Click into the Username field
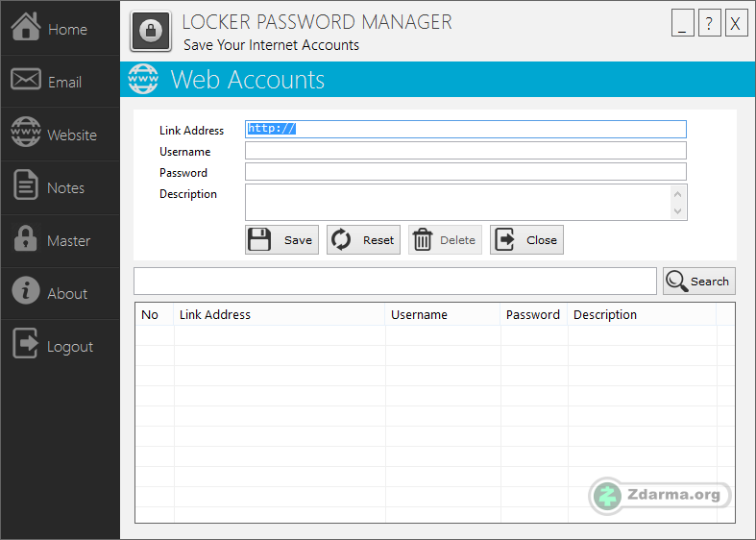The width and height of the screenshot is (756, 540). pyautogui.click(x=466, y=151)
